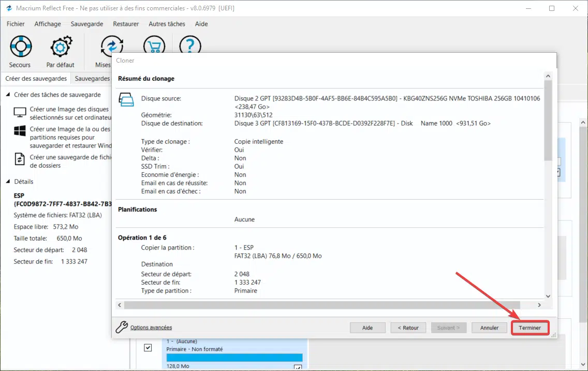Go back with the < Retour button
This screenshot has height=371, width=588.
[408, 328]
